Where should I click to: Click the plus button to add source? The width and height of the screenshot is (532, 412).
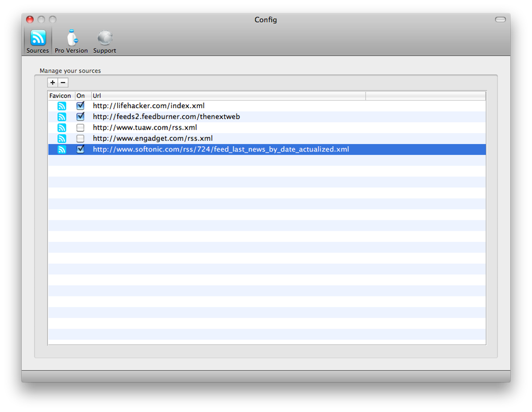[x=53, y=83]
